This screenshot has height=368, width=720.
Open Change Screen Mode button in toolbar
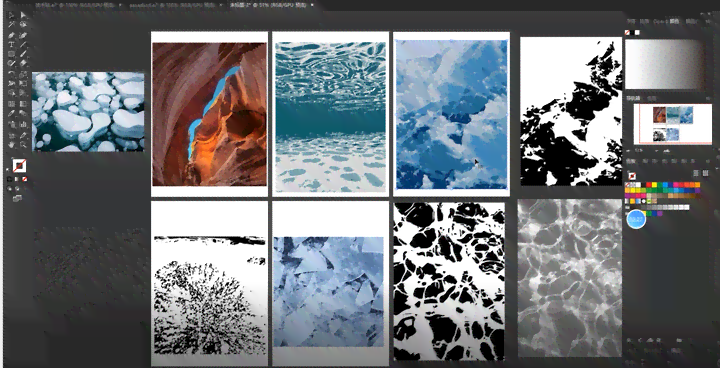pyautogui.click(x=17, y=198)
